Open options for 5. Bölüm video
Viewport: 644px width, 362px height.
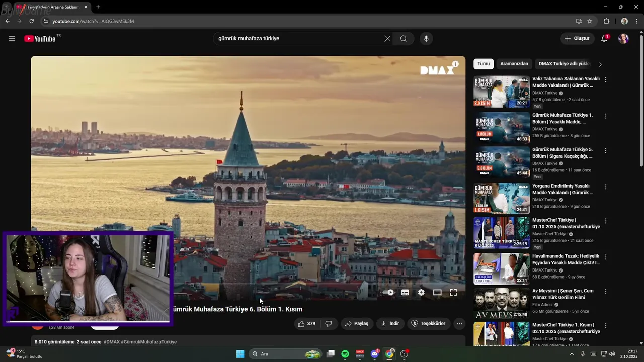click(606, 150)
